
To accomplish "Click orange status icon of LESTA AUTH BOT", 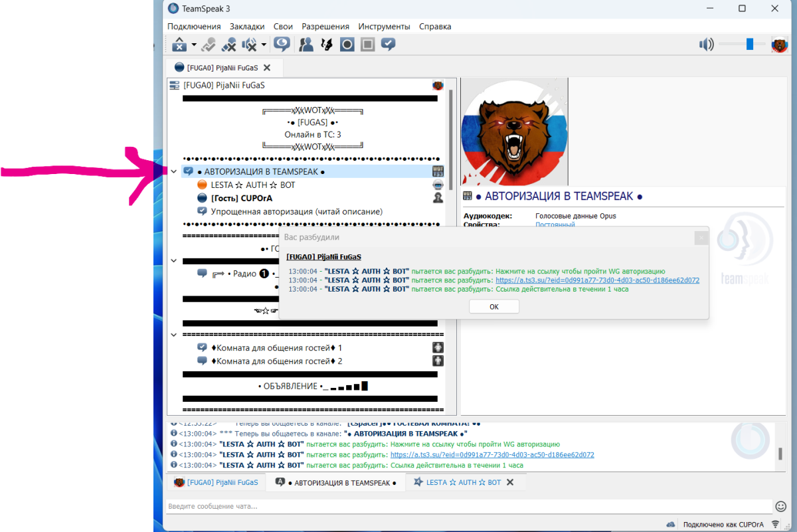I will [x=203, y=185].
